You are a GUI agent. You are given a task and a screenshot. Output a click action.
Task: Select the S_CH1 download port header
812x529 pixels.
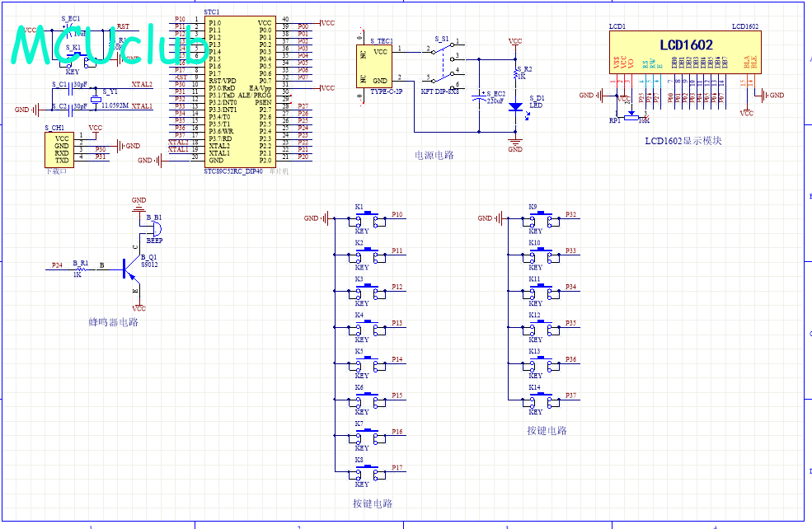tap(62, 149)
